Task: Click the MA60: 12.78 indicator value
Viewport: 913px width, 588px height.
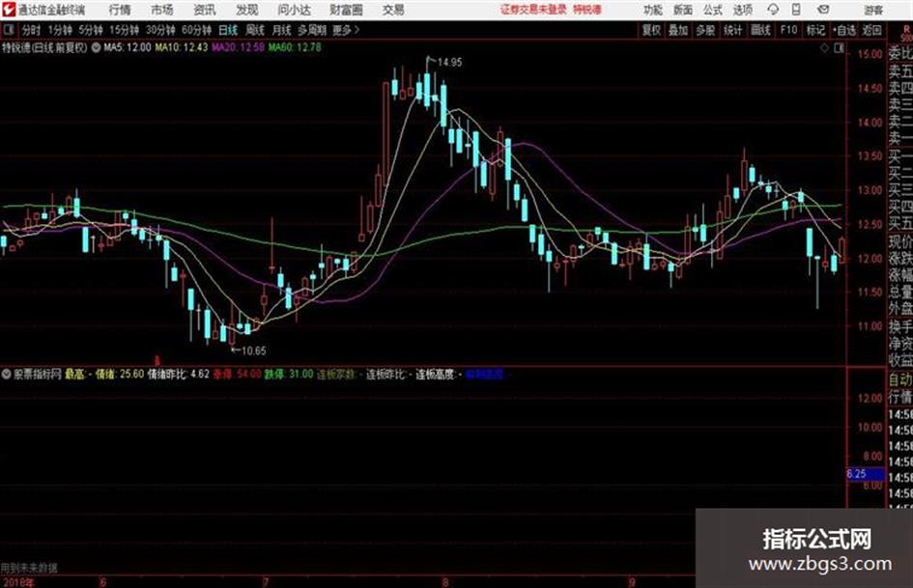Action: point(295,47)
